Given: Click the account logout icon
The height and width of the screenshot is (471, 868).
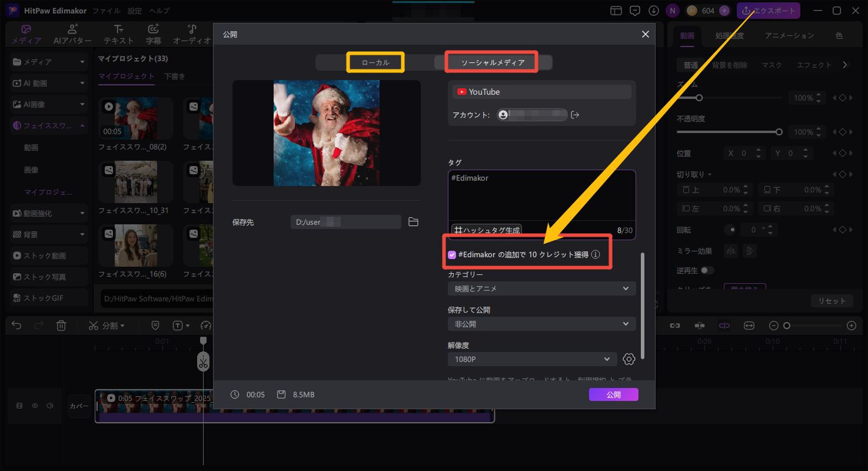Looking at the screenshot, I should 576,115.
